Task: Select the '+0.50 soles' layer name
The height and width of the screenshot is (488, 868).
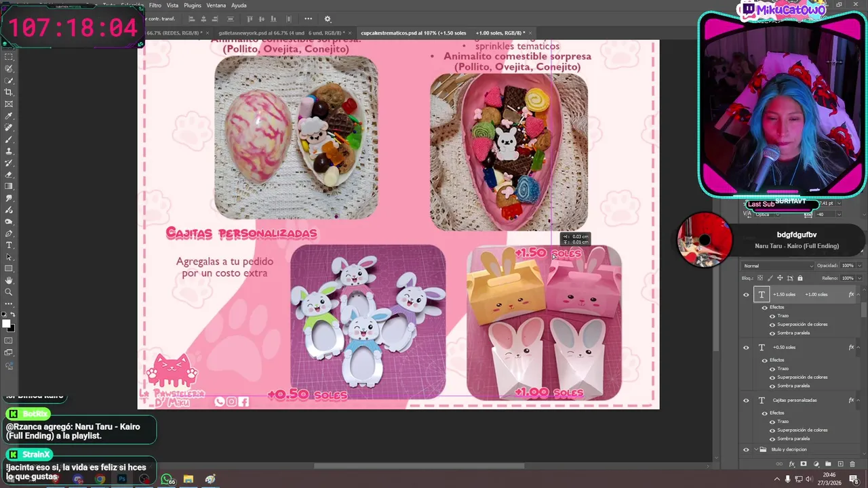Action: pos(784,347)
